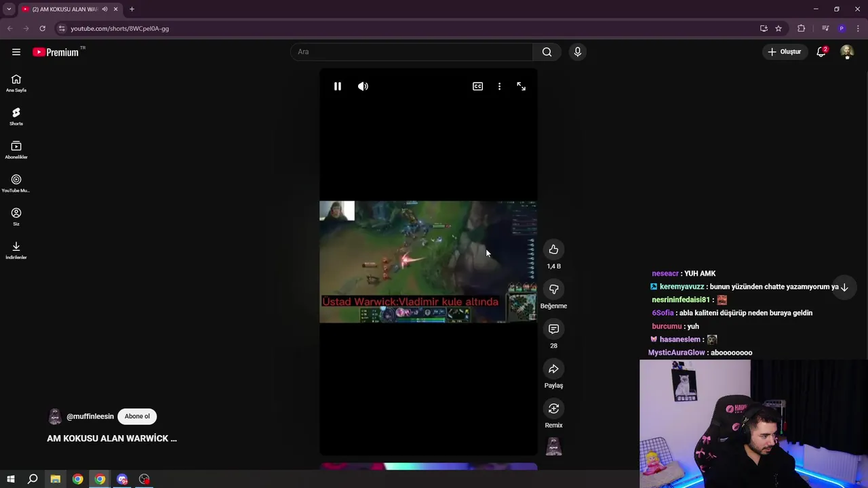
Task: Go to YouTube Premium home logo
Action: tap(56, 52)
